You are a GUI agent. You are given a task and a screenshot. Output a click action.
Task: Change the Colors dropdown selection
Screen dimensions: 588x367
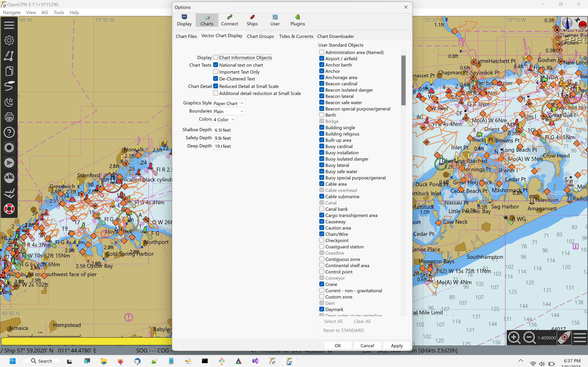click(x=224, y=119)
